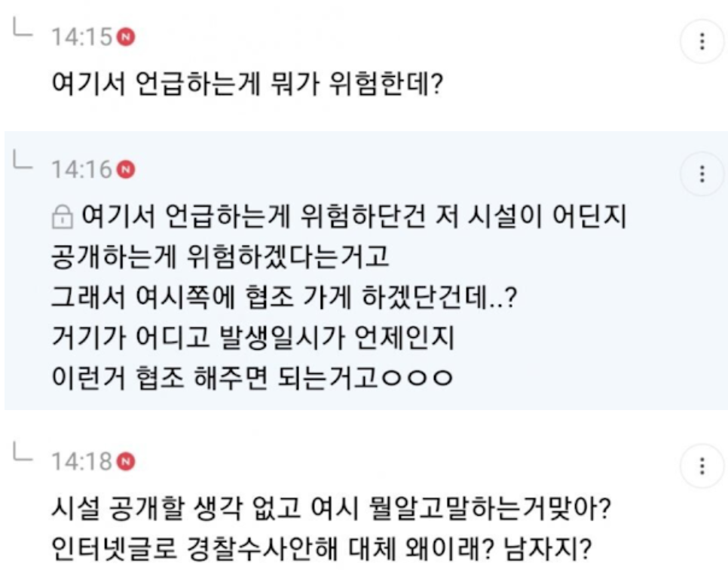
Task: Click the red N badge beside 14:15
Action: pyautogui.click(x=127, y=36)
